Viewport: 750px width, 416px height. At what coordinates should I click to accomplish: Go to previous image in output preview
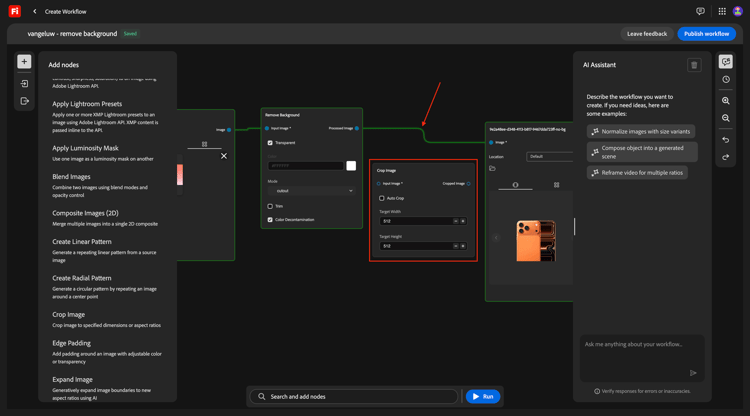[496, 238]
